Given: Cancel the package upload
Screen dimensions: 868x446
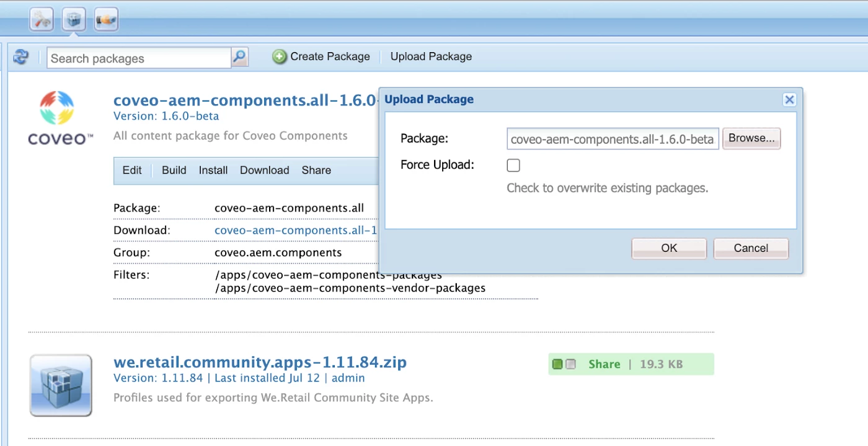Looking at the screenshot, I should point(751,248).
